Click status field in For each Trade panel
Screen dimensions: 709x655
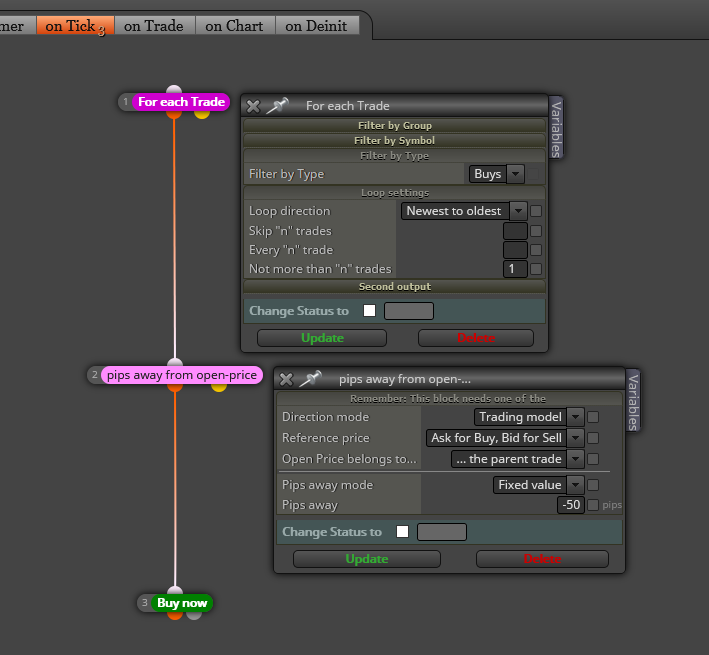409,311
